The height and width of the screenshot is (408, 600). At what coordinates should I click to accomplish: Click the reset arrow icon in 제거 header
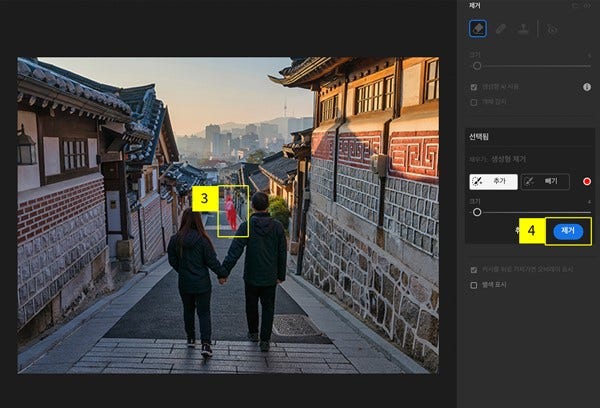click(x=575, y=5)
